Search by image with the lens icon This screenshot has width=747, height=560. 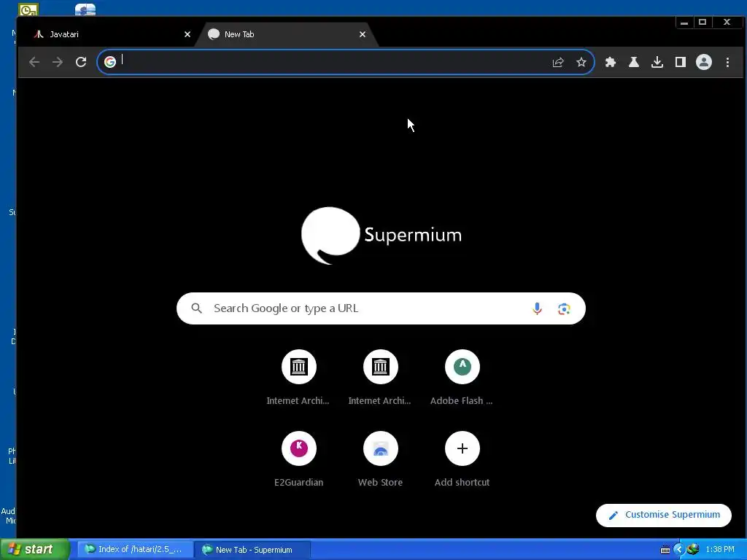tap(564, 308)
